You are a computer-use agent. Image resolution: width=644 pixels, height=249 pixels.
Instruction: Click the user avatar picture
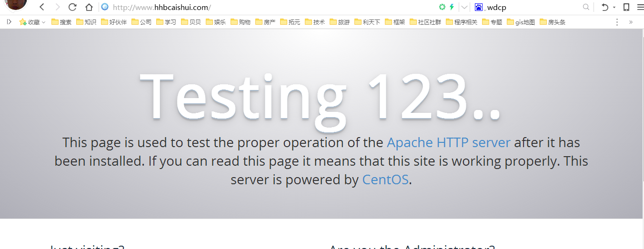pyautogui.click(x=17, y=4)
